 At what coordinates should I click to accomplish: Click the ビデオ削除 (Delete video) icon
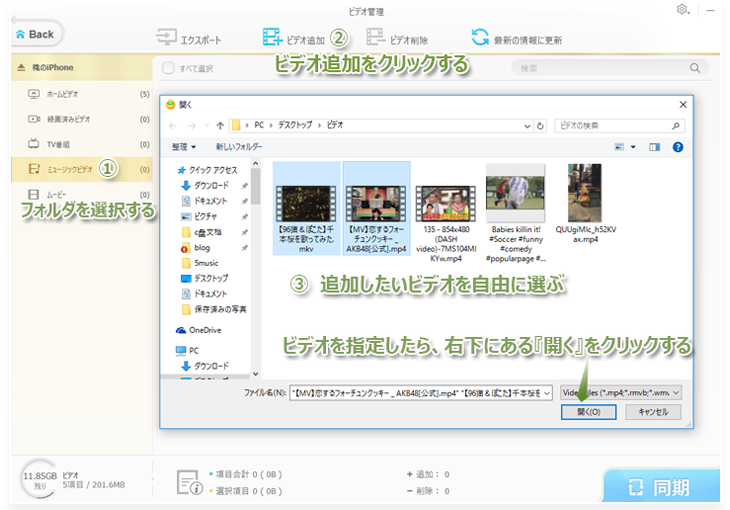coord(376,39)
